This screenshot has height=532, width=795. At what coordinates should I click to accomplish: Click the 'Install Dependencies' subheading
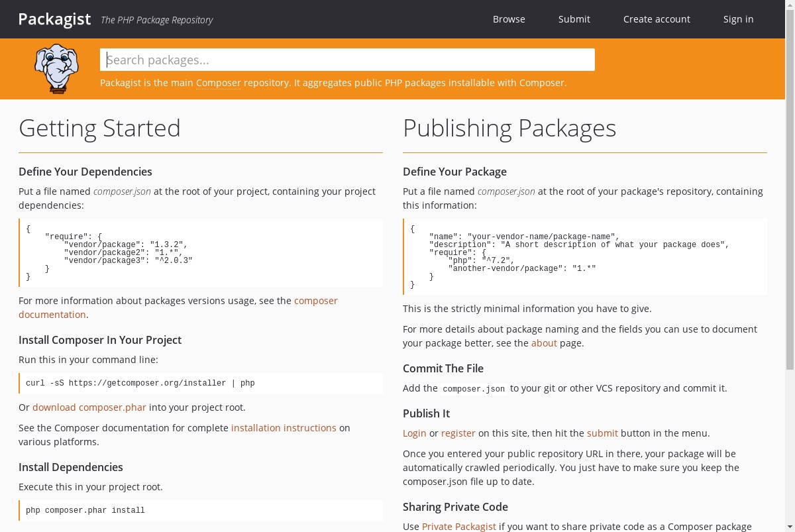71,467
